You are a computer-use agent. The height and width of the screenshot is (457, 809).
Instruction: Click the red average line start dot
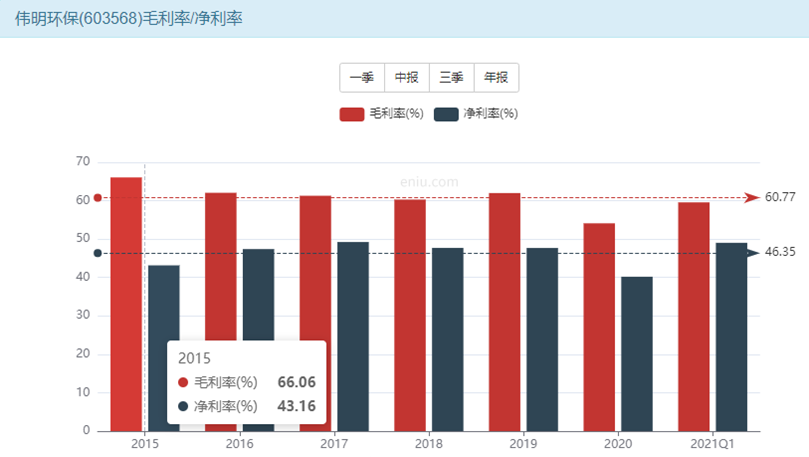click(x=98, y=198)
